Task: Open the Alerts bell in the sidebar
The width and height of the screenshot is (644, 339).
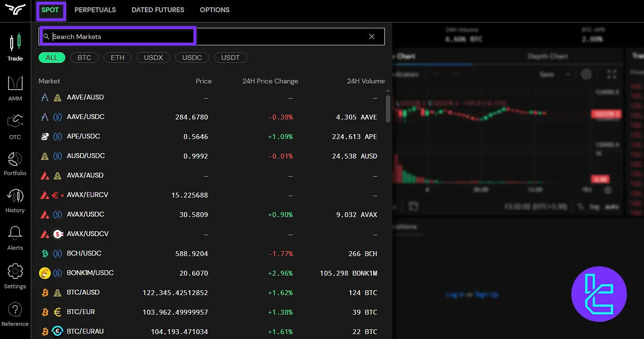Action: pyautogui.click(x=15, y=238)
